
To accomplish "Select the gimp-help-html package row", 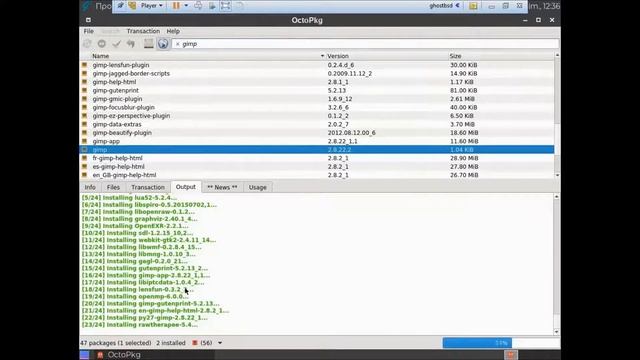I will (317, 82).
